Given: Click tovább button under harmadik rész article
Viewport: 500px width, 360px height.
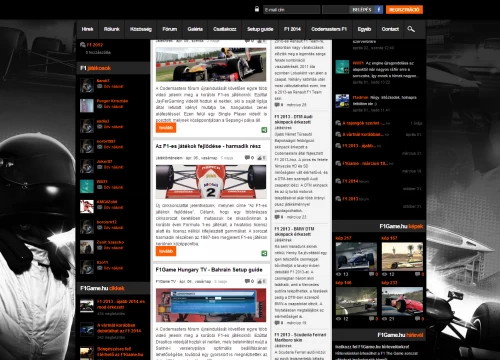Looking at the screenshot, I should coord(166,251).
